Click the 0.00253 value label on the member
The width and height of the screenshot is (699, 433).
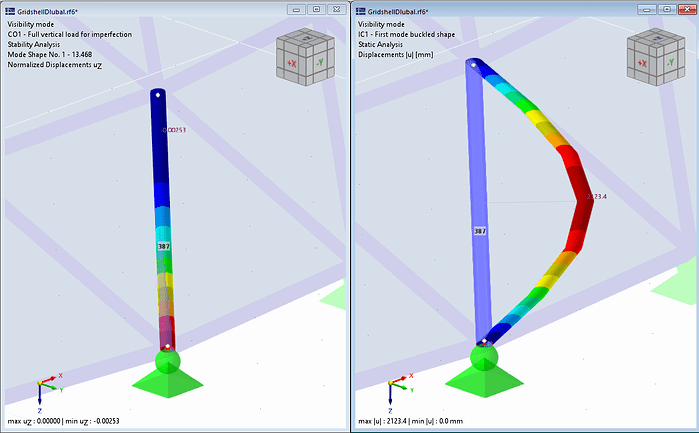tap(176, 130)
